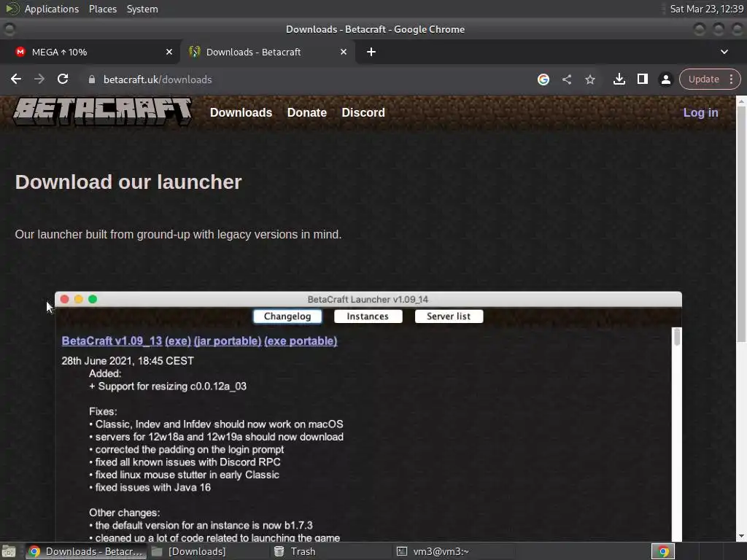
Task: Open the System menu
Action: [142, 9]
